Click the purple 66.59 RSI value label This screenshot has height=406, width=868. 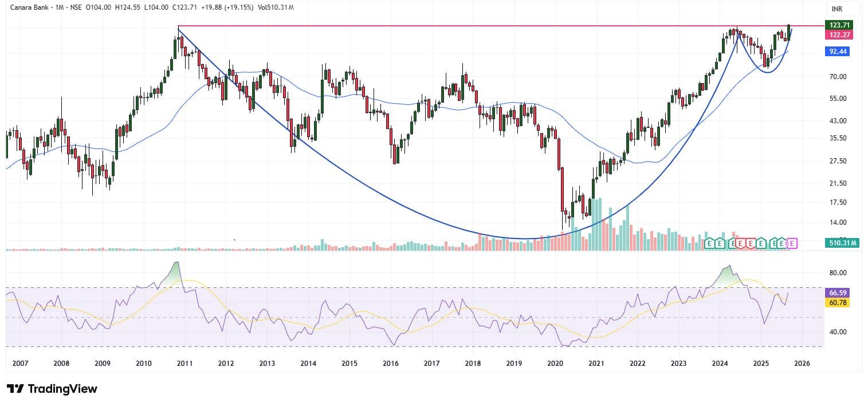pyautogui.click(x=838, y=293)
